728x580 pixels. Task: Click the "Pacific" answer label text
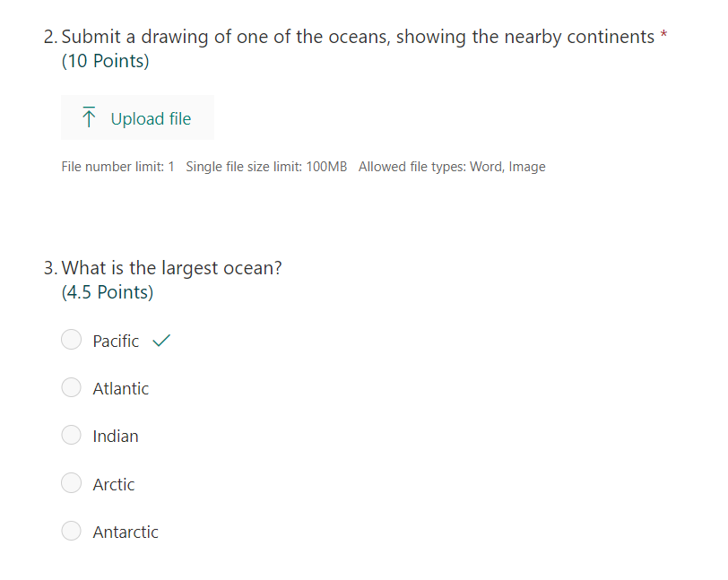116,342
